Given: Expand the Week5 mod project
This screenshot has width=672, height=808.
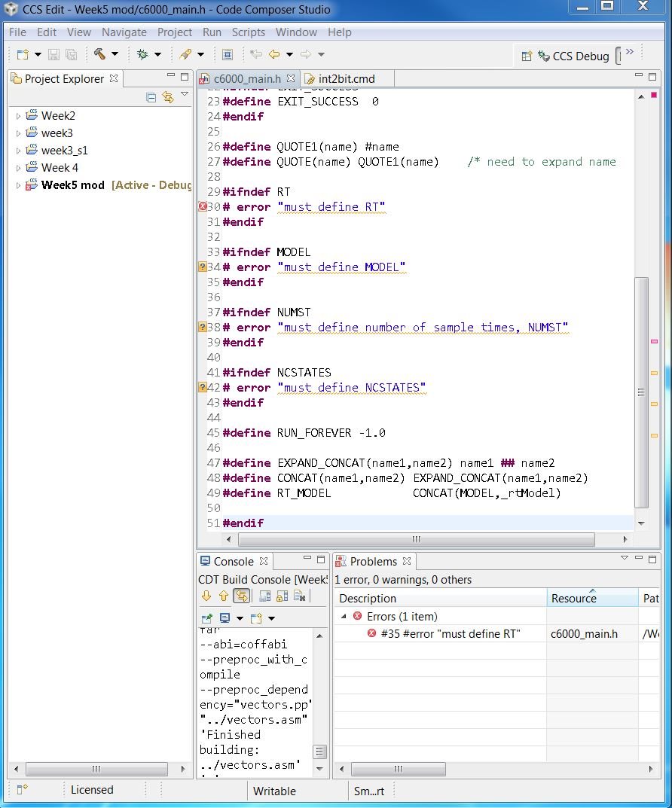Looking at the screenshot, I should [18, 185].
